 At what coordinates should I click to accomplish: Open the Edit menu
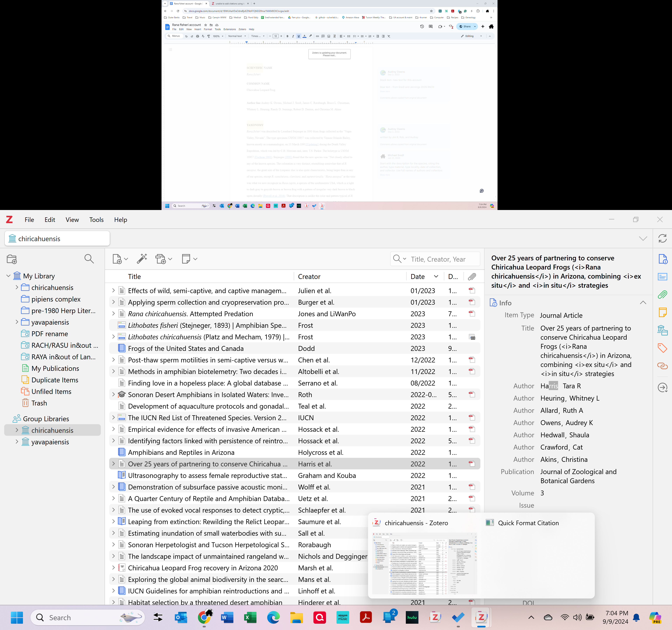50,220
